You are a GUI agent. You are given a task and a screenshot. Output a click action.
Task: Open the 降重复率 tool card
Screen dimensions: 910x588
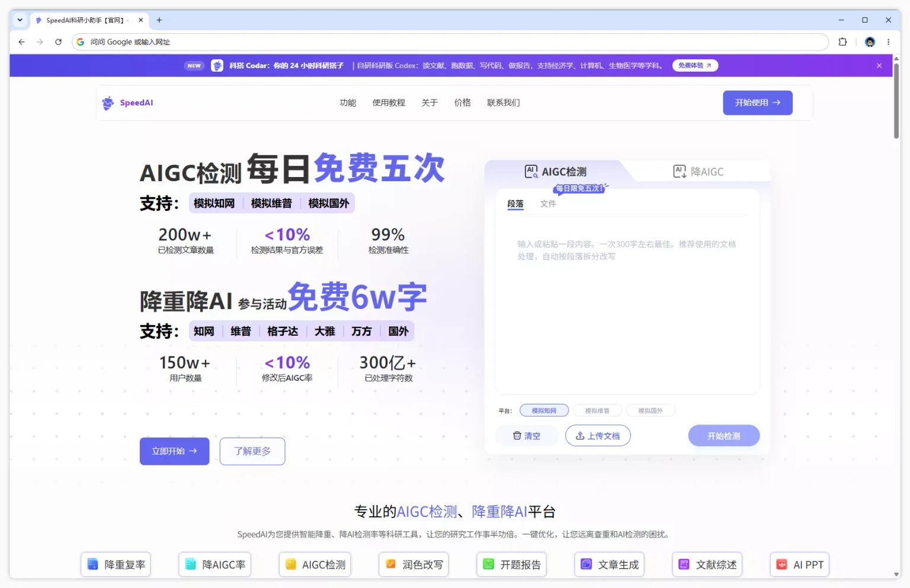pyautogui.click(x=116, y=564)
